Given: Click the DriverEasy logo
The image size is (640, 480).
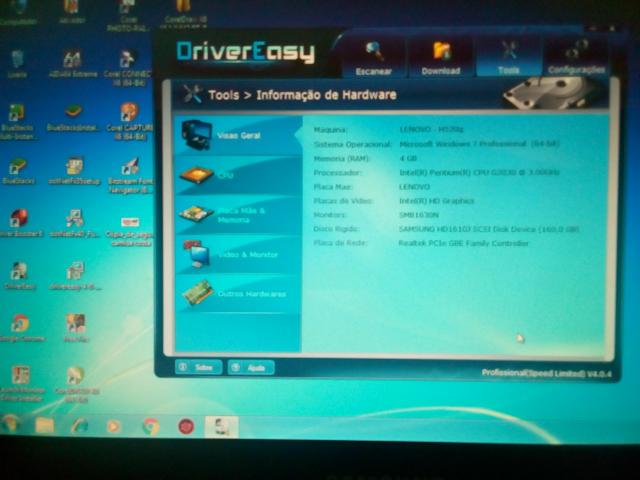Looking at the screenshot, I should 246,52.
